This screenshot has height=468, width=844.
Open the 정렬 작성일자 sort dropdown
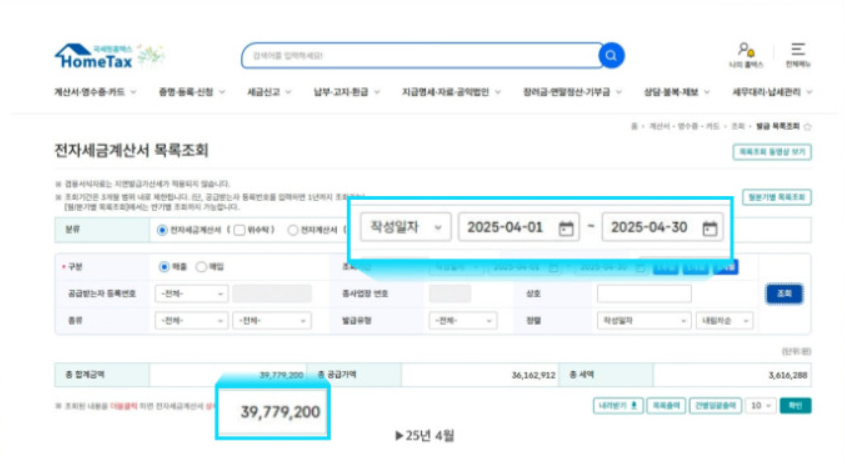[644, 320]
